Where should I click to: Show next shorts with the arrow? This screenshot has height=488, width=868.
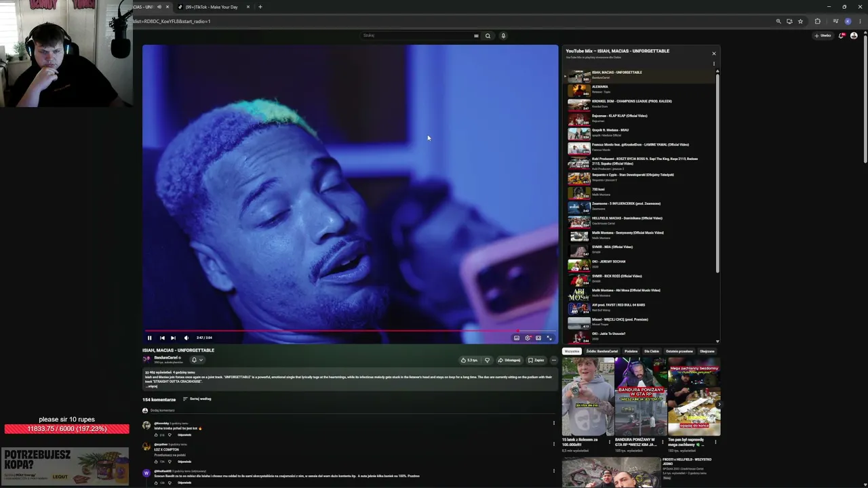718,405
